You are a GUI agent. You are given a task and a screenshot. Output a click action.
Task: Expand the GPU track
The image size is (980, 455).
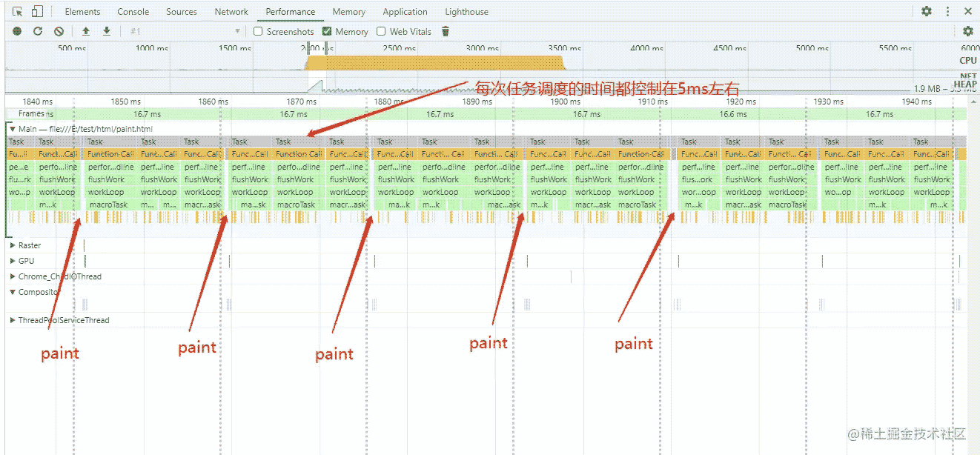point(13,261)
